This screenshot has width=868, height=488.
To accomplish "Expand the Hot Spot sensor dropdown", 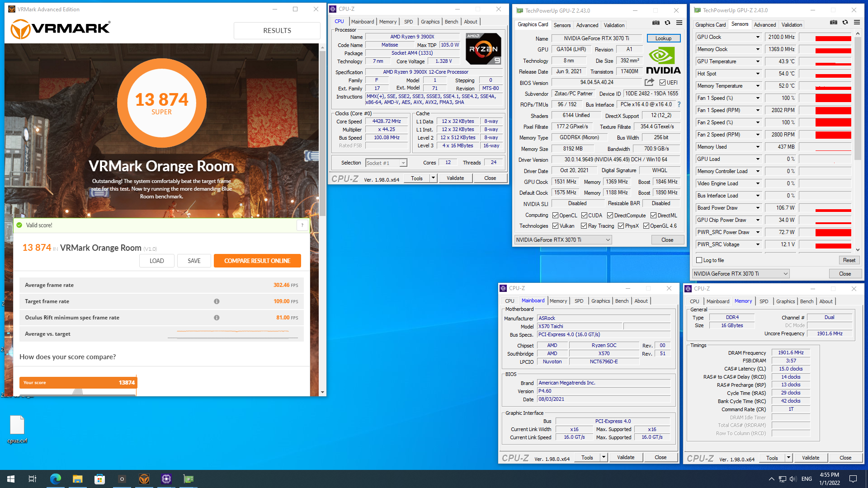I will pyautogui.click(x=758, y=74).
